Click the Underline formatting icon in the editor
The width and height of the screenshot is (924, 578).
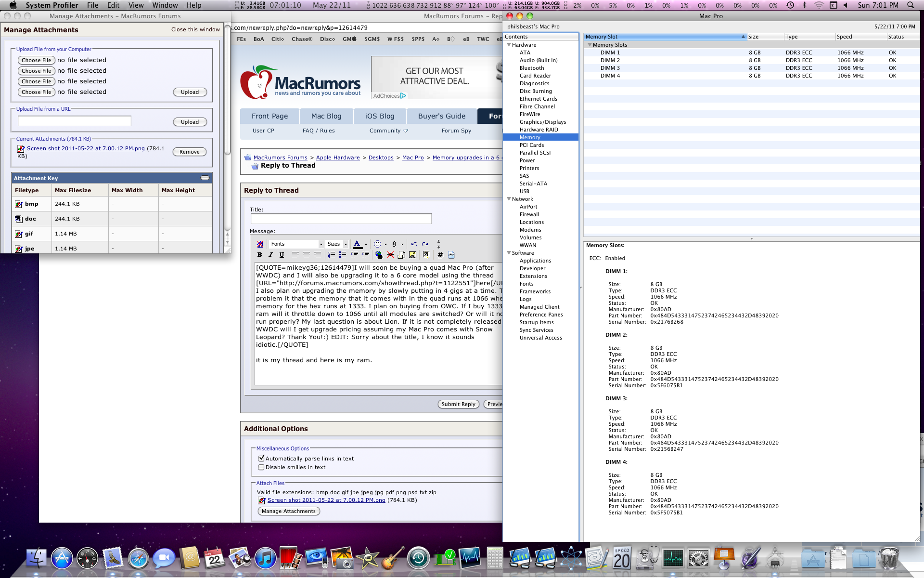282,255
